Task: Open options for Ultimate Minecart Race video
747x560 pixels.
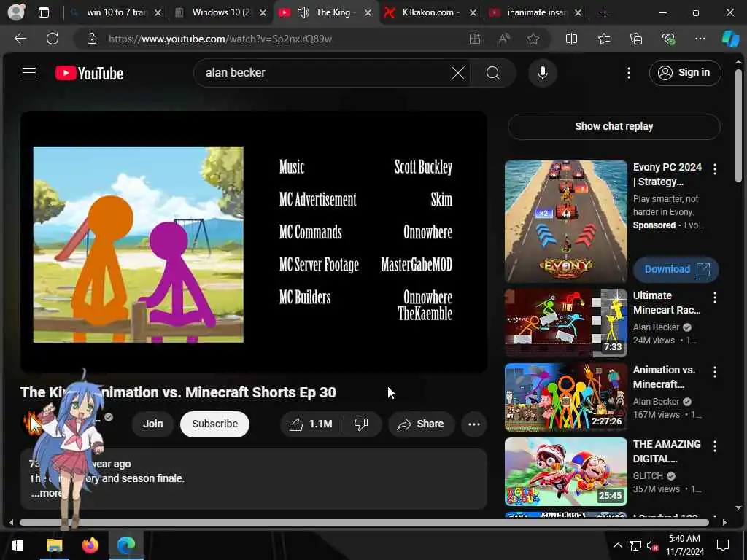Action: click(x=715, y=297)
